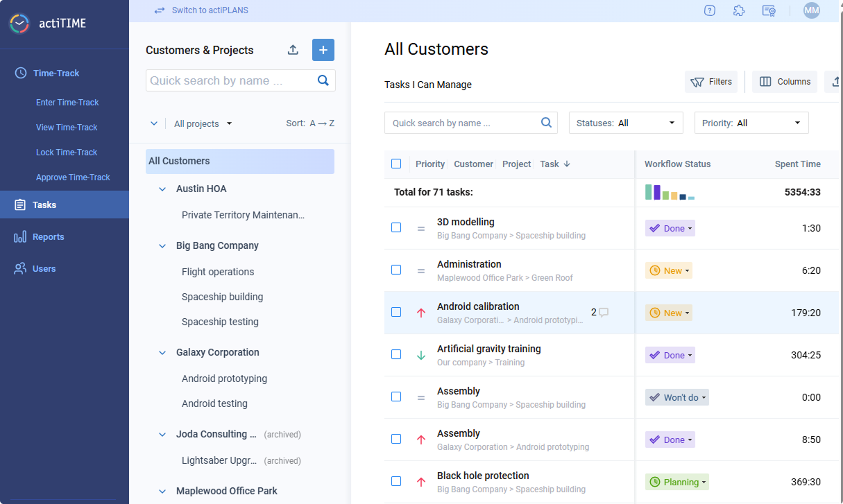Screen dimensions: 843x504
Task: Open the Statuses filter dropdown
Action: 625,122
